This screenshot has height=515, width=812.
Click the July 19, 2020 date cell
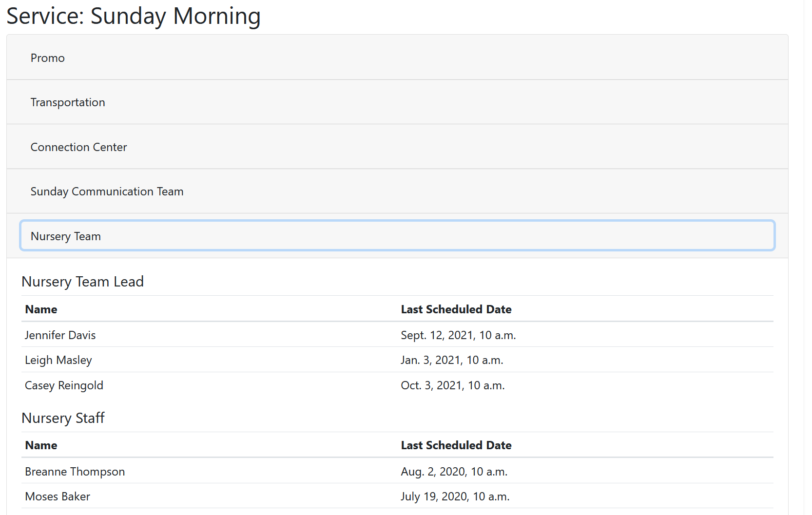455,496
